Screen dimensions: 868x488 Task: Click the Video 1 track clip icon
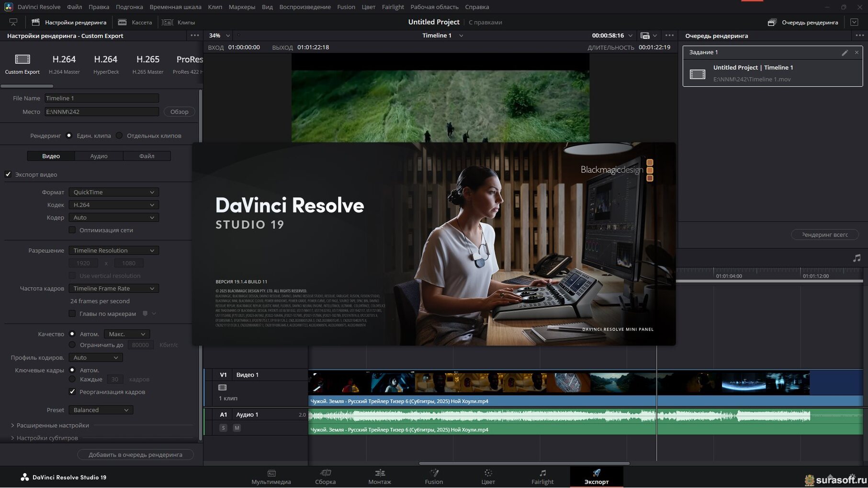click(222, 388)
